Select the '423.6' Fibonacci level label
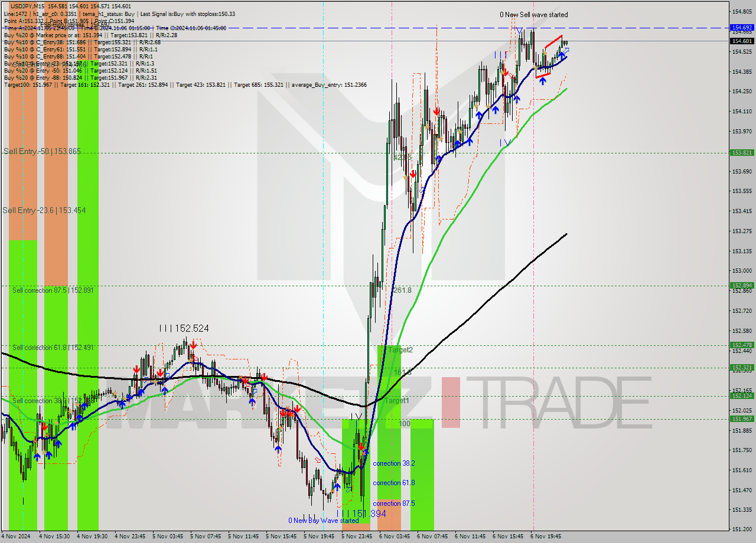The height and width of the screenshot is (543, 756). point(402,158)
